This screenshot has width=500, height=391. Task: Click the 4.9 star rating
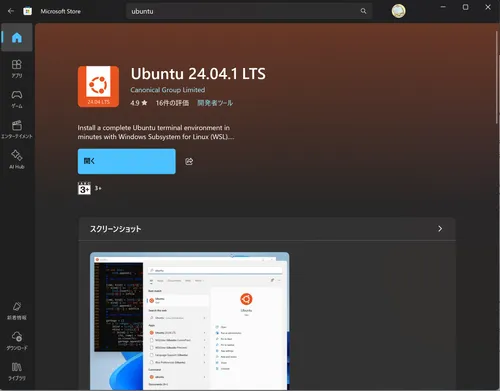[139, 103]
